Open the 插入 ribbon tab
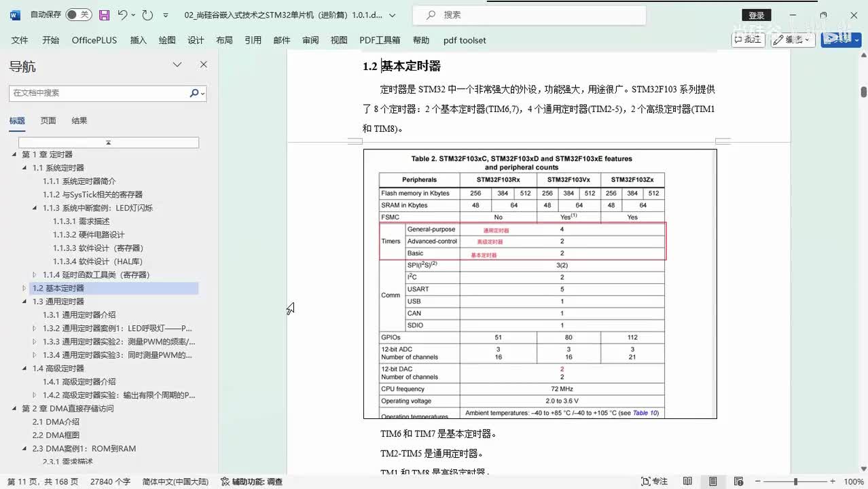 coord(139,40)
